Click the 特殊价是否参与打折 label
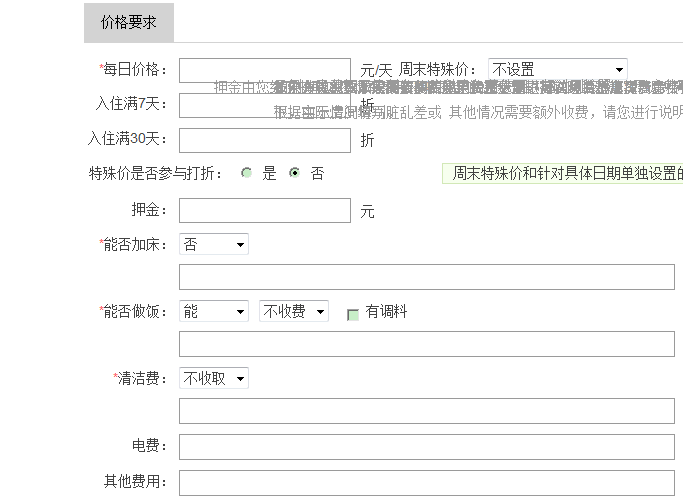Viewport: 683px width, 499px height. 156,173
